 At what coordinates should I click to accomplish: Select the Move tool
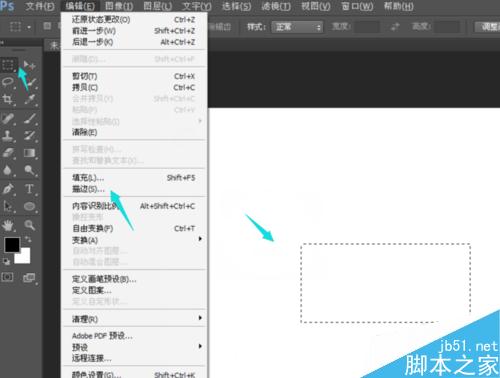(29, 65)
